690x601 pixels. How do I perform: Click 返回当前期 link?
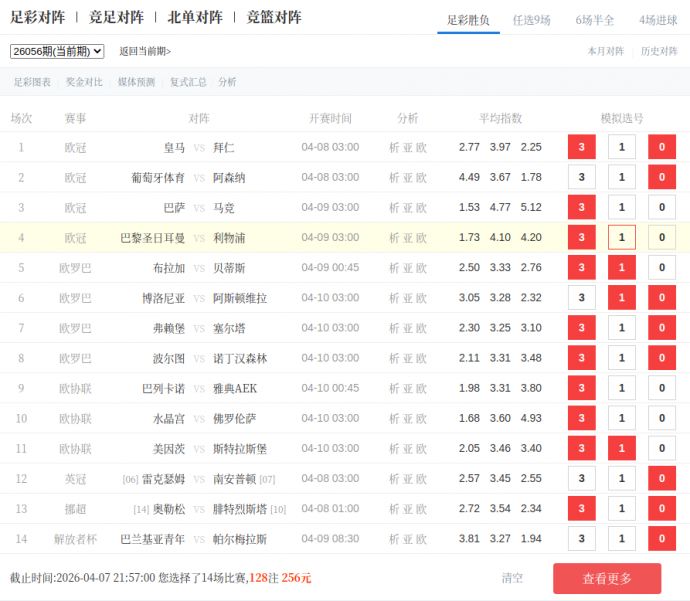[x=145, y=51]
